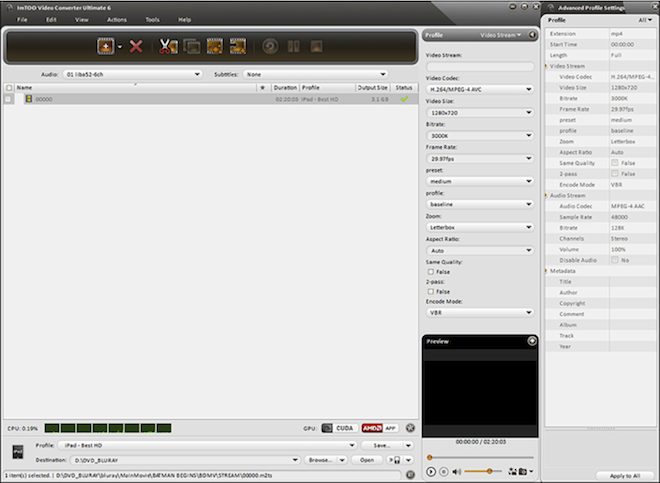Toggle Disable Audio checkbox in Advanced settings

615,260
